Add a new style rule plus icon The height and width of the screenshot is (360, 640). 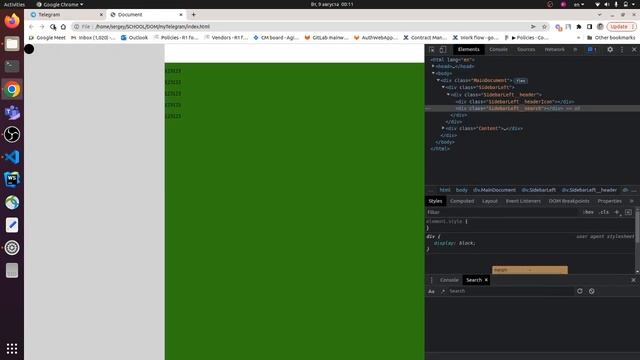617,212
